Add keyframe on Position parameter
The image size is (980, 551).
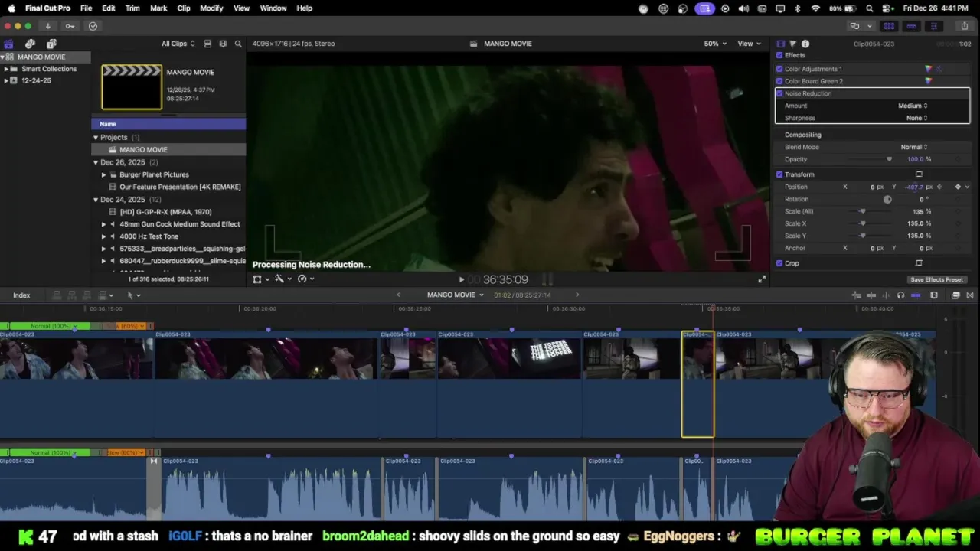tap(958, 187)
